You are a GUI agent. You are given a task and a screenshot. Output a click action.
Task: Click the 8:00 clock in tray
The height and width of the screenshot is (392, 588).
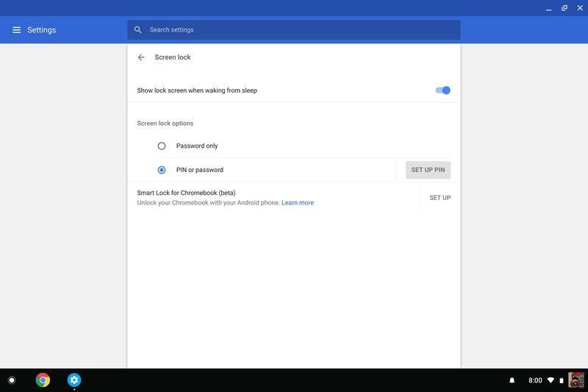[x=535, y=380]
